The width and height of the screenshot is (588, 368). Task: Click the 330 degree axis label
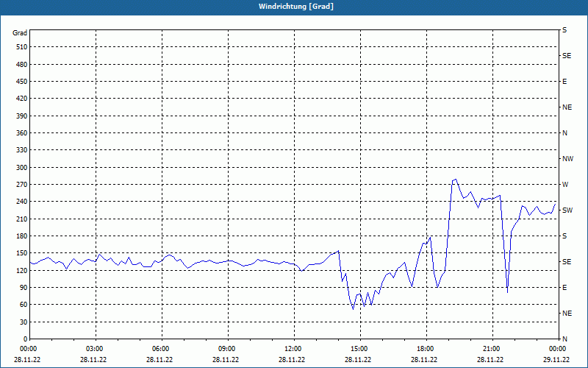22,150
